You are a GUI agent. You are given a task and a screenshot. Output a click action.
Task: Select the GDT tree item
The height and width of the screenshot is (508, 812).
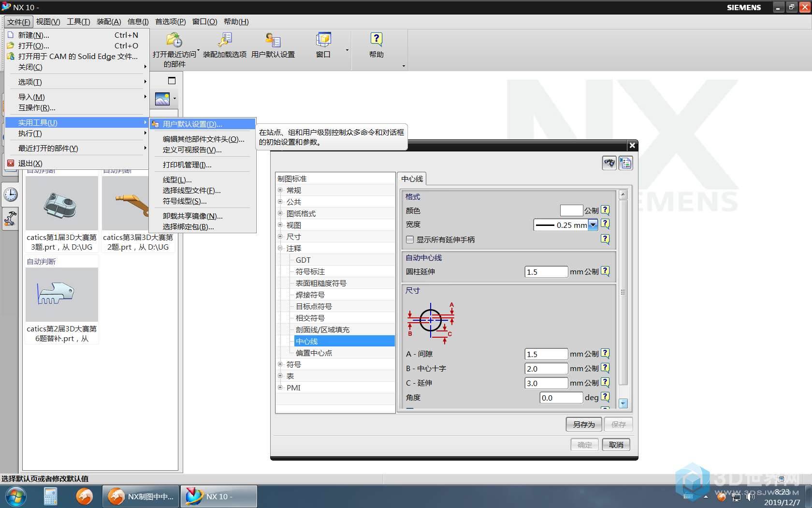click(x=303, y=260)
